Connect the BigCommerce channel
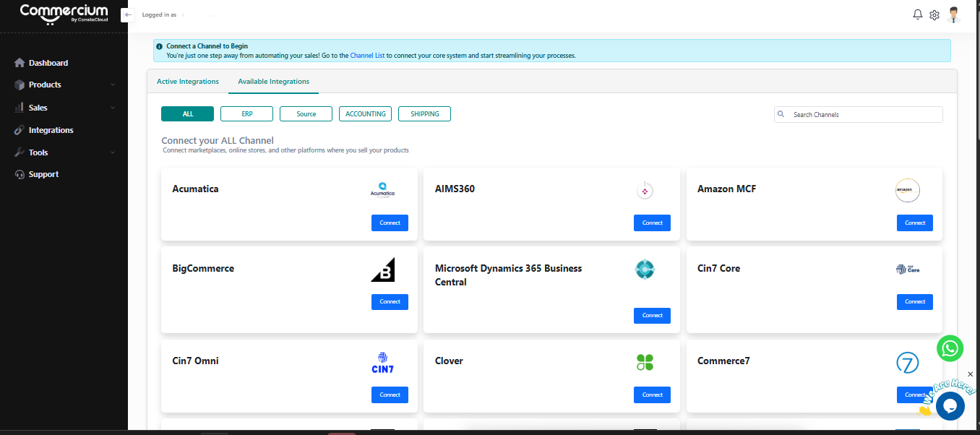Screen dimensions: 980x435 point(390,301)
